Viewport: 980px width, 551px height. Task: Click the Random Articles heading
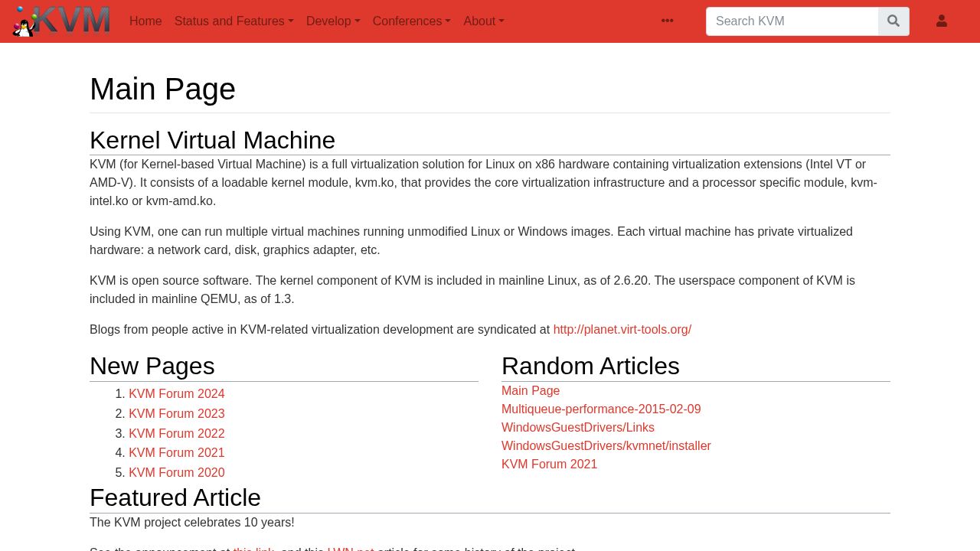point(590,367)
